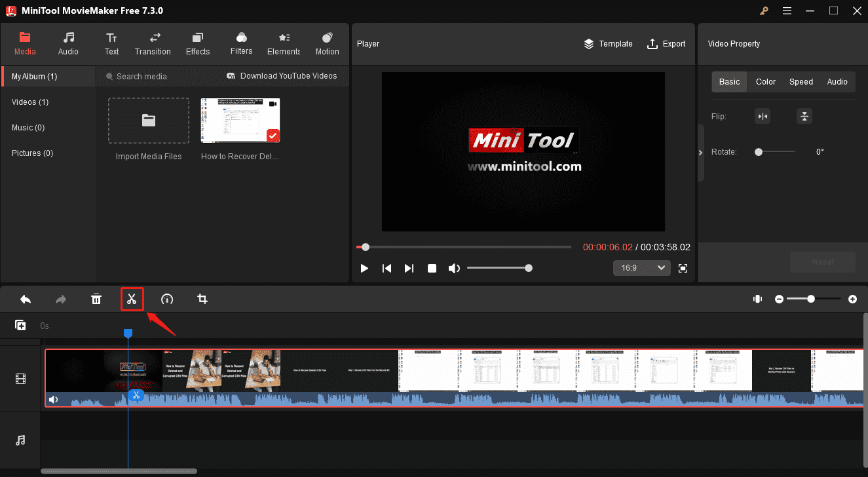This screenshot has width=868, height=477.
Task: Open the Transition tab
Action: coord(153,44)
